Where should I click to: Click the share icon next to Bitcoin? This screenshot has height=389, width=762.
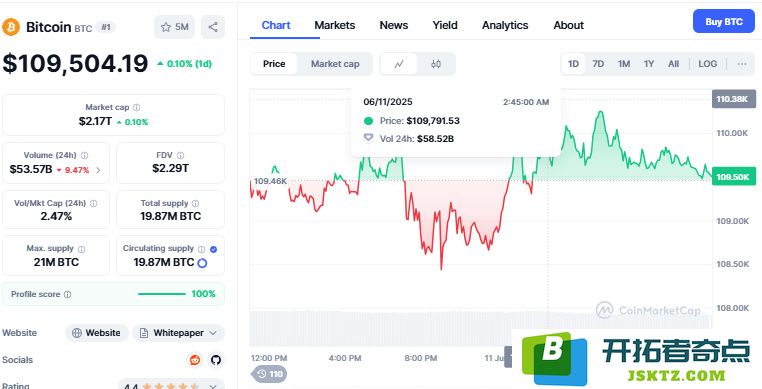tap(213, 27)
